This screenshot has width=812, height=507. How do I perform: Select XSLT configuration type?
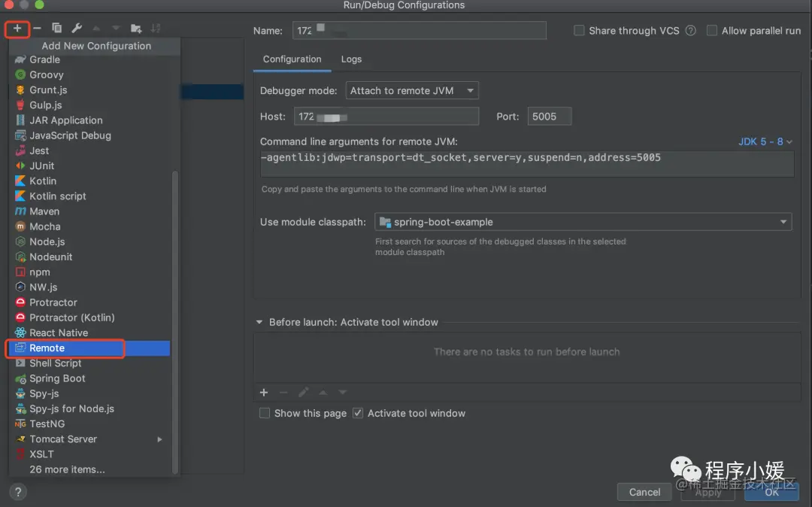click(89, 454)
